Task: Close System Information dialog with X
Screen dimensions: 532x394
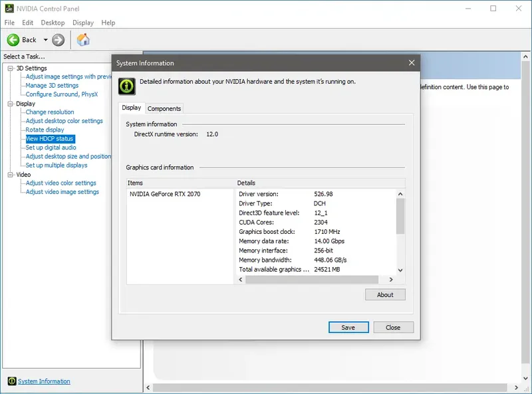Action: [x=412, y=62]
